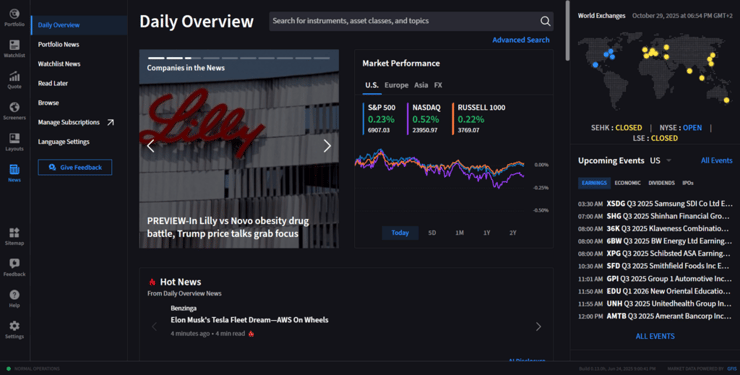
Task: Open Watchlist News
Action: 59,64
